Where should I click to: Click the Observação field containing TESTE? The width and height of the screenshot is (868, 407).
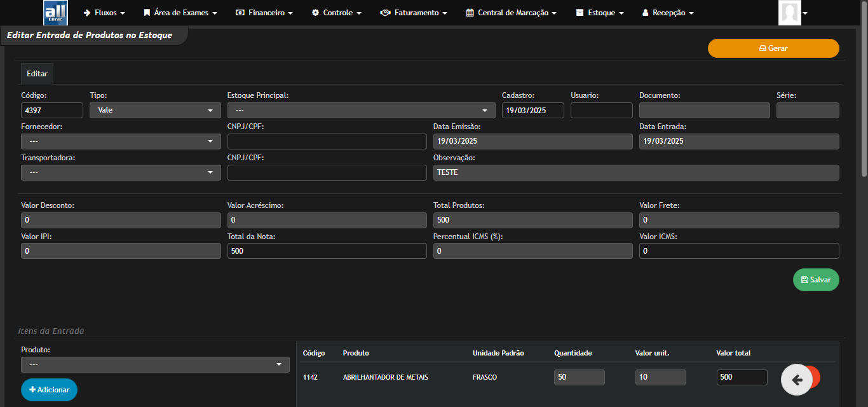pos(635,172)
